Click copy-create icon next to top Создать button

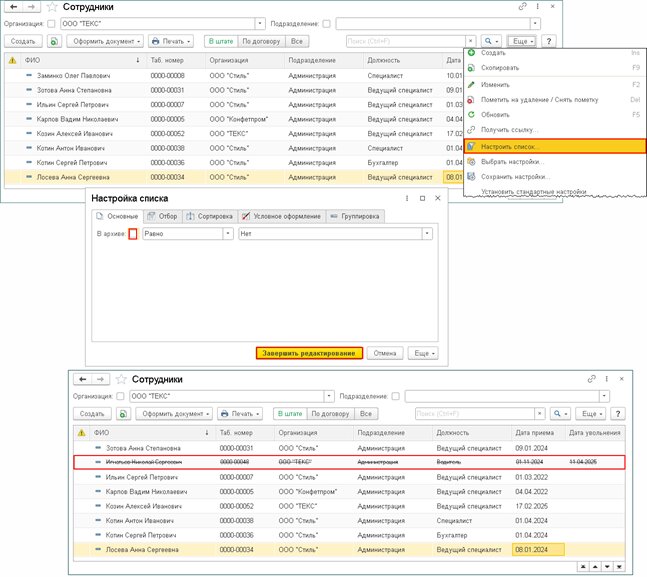click(54, 41)
